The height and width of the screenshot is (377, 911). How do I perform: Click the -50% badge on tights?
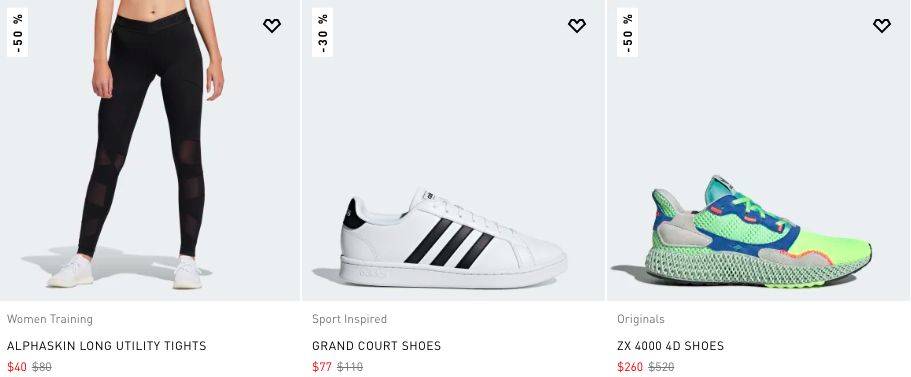[17, 33]
